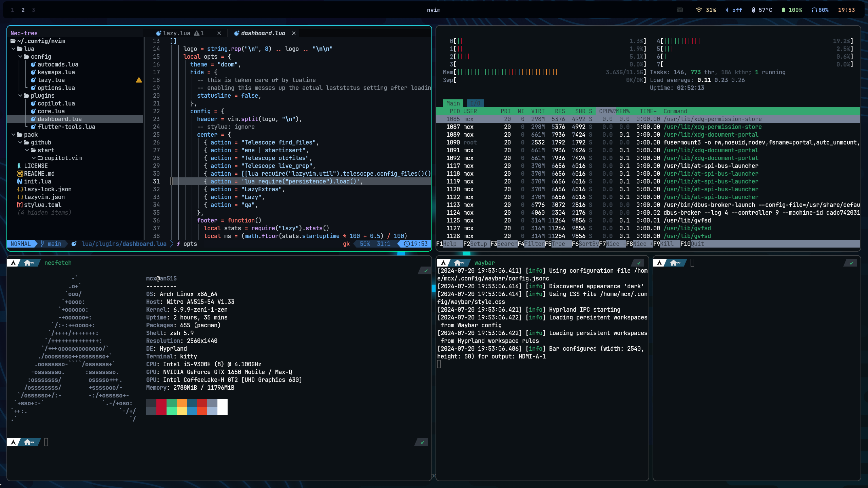Collapse the pack folder in tree
Viewport: 868px width, 488px height.
click(14, 135)
